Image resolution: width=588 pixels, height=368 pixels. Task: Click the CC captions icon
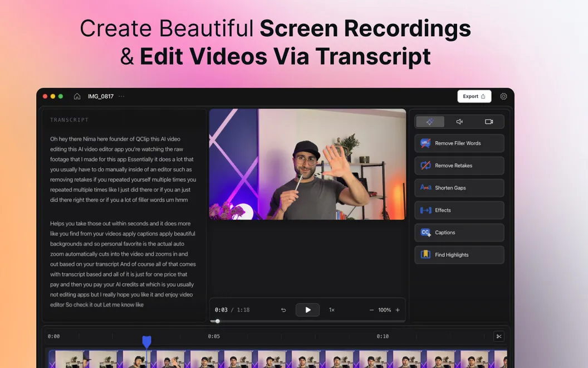425,233
